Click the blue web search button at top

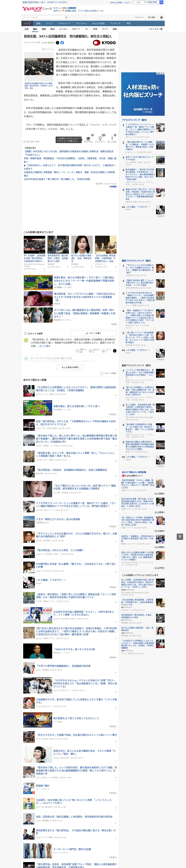pos(161,2)
